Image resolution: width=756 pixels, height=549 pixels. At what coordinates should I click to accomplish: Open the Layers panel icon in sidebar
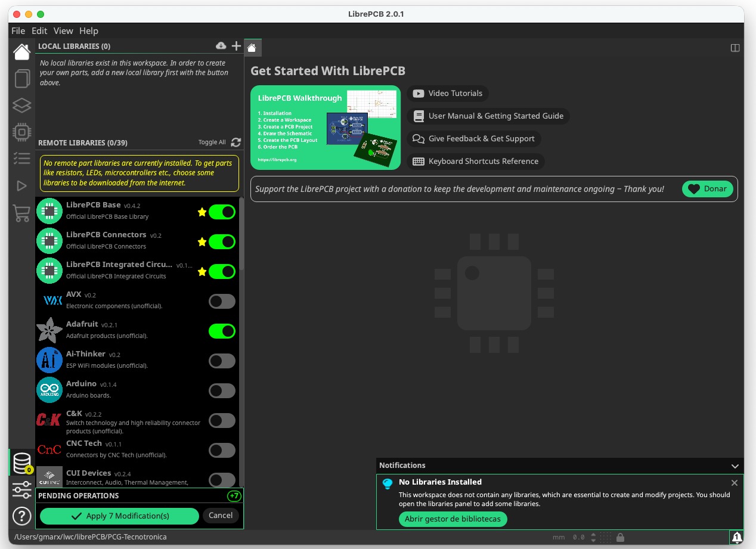(x=21, y=106)
